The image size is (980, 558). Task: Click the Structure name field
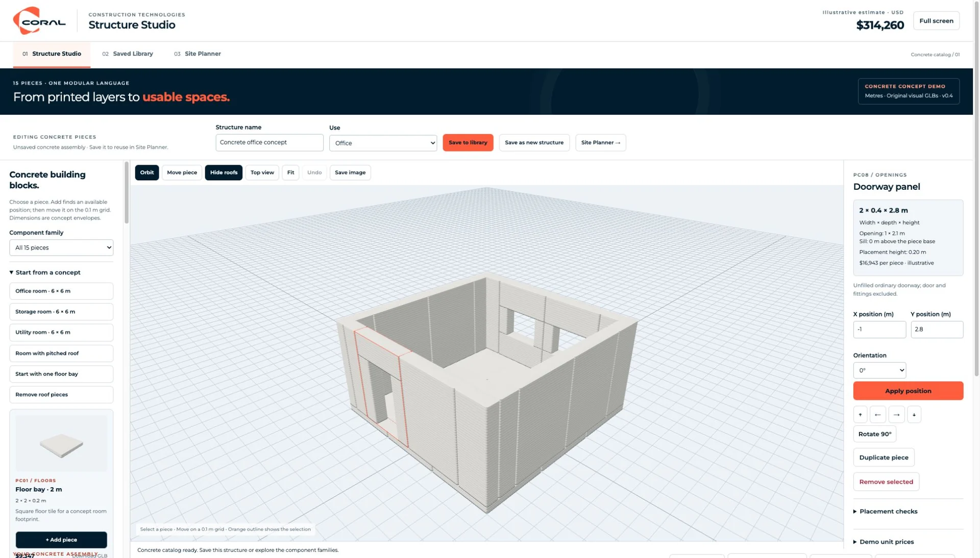click(269, 142)
